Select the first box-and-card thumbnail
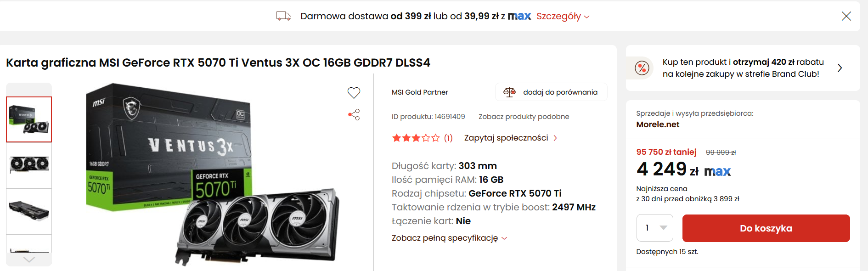Screen dimensions: 868x271 (29, 119)
